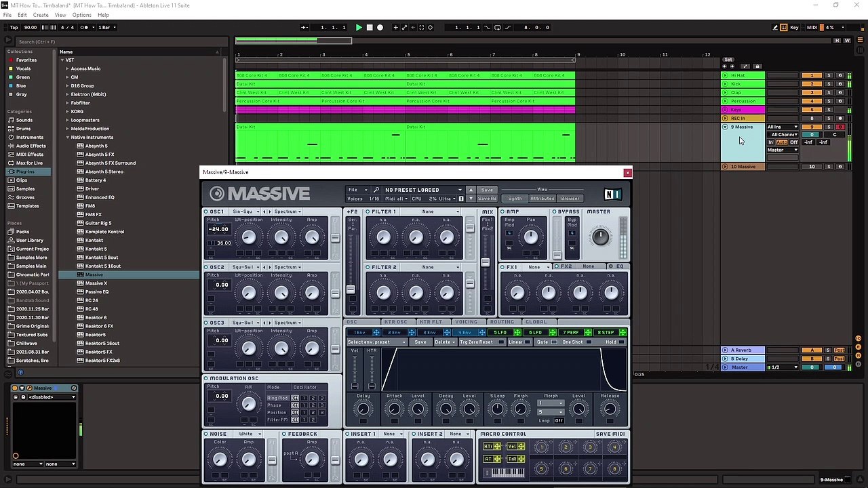
Task: Select Max for Live category
Action: (x=29, y=163)
